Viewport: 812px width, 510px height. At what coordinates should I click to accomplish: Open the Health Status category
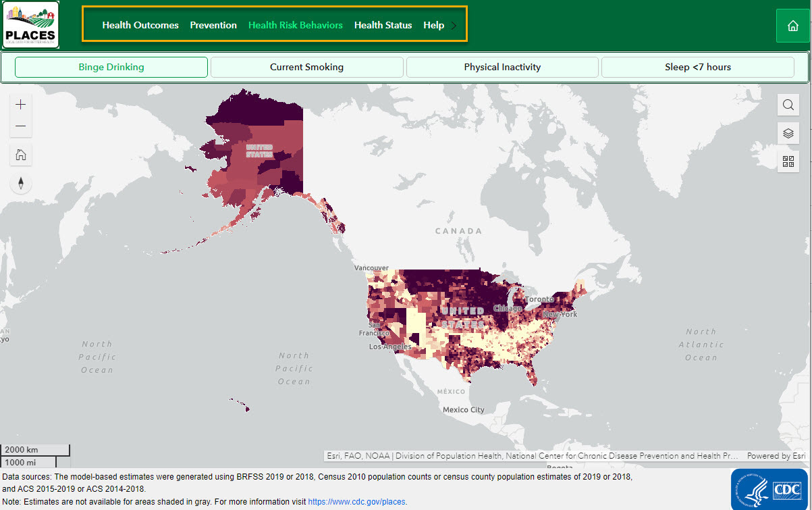coord(383,25)
